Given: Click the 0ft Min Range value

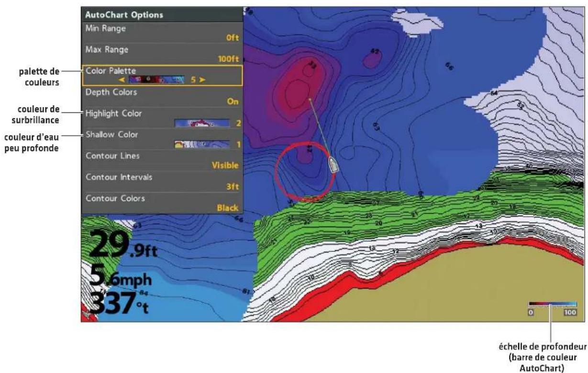Looking at the screenshot, I should (x=232, y=39).
